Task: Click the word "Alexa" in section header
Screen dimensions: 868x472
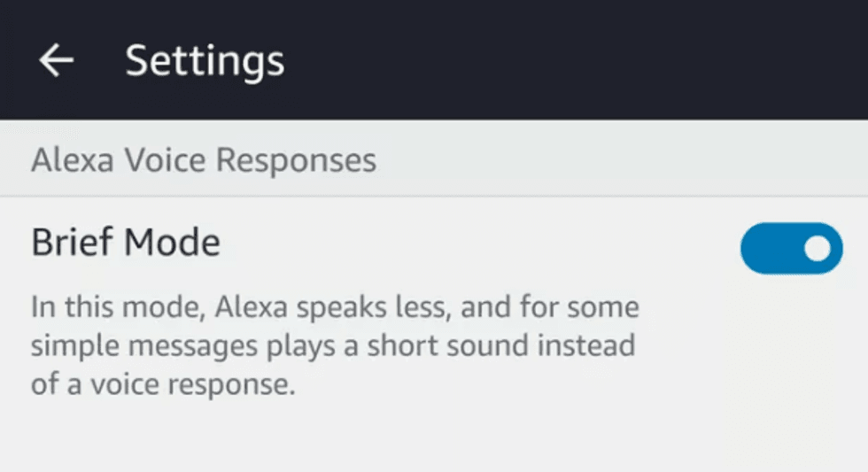Action: [x=73, y=161]
